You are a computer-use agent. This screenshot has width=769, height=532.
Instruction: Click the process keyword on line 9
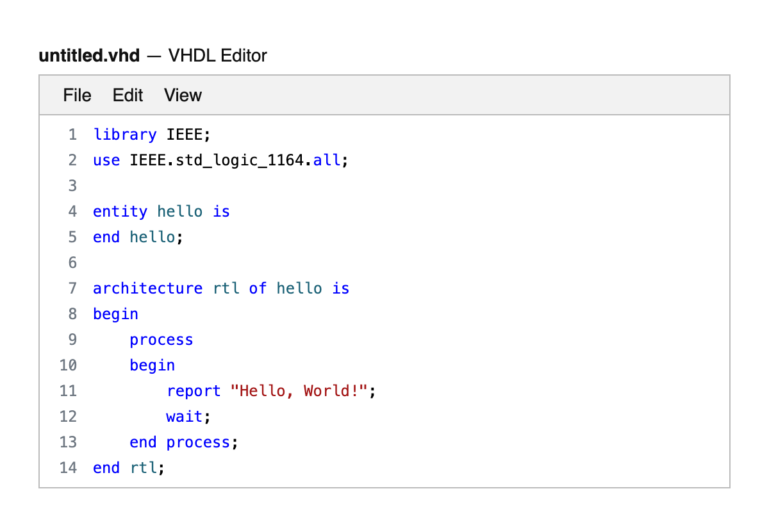pos(161,339)
